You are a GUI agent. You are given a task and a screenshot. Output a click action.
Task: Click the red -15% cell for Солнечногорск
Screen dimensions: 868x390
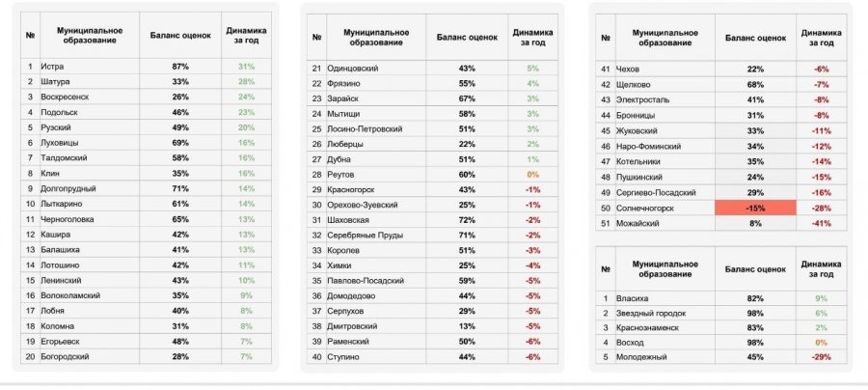755,209
